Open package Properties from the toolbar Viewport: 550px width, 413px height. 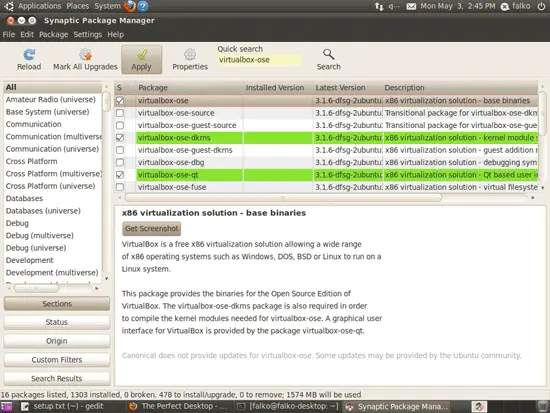[190, 54]
